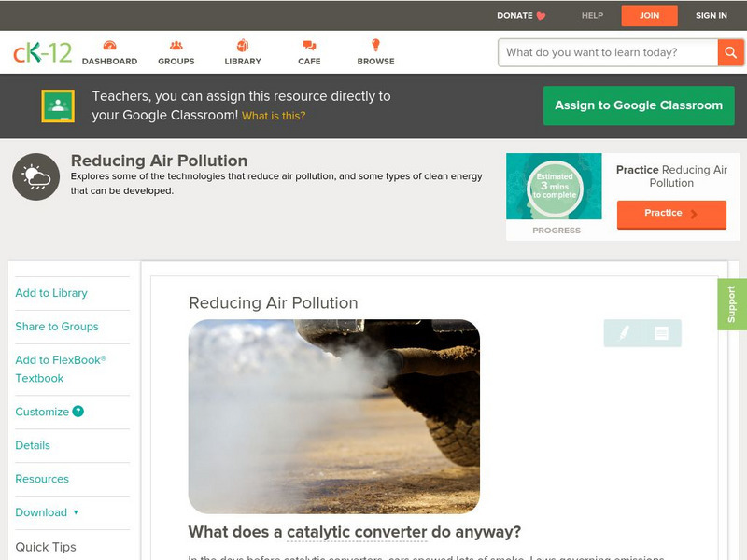Open the Cafe chat icon
This screenshot has width=747, height=560.
pyautogui.click(x=309, y=46)
